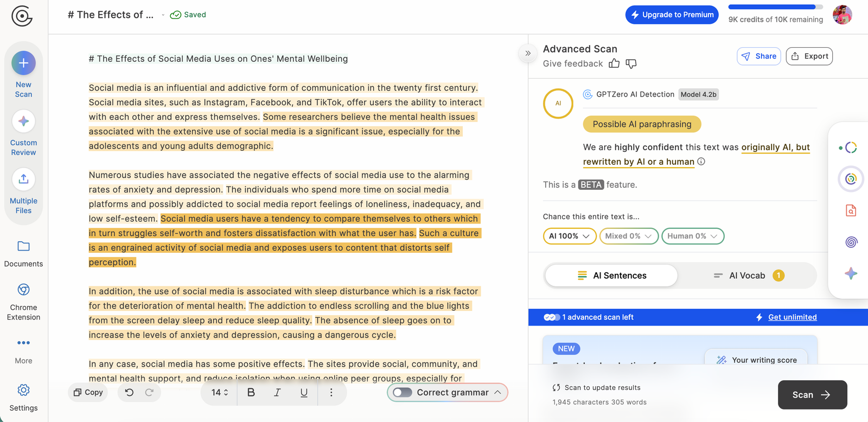This screenshot has width=868, height=422.
Task: Collapse the Advanced Scan panel
Action: [x=528, y=53]
